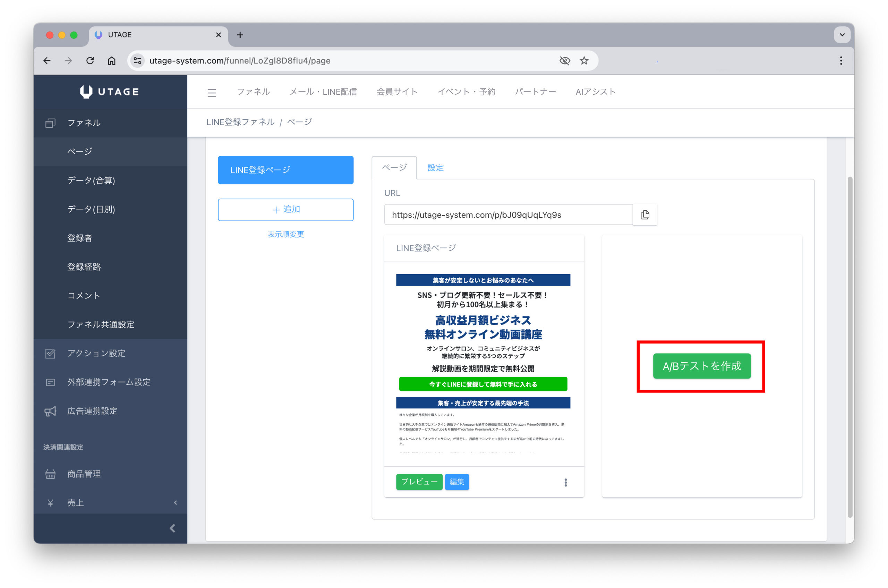Close the UTAGE browser tab
Viewport: 888px width, 588px height.
[218, 35]
